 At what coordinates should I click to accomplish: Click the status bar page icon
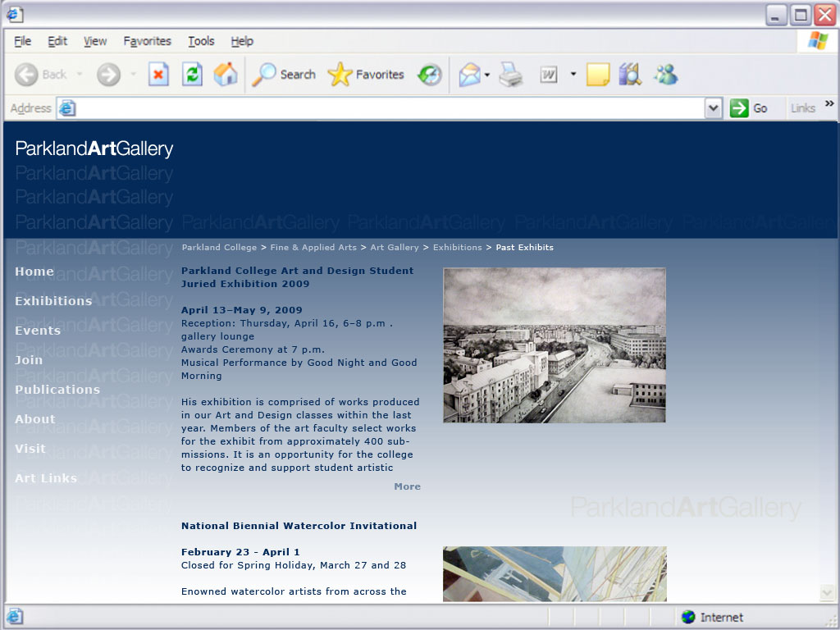click(15, 617)
